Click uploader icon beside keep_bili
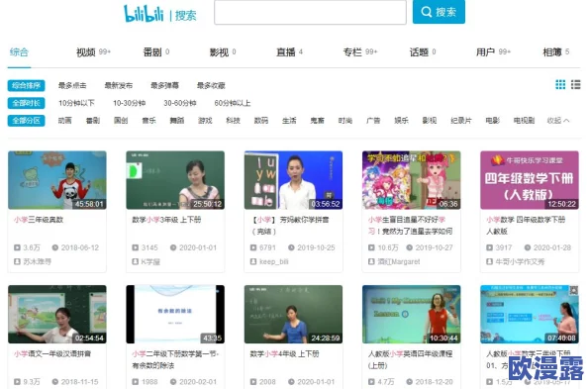 253,261
